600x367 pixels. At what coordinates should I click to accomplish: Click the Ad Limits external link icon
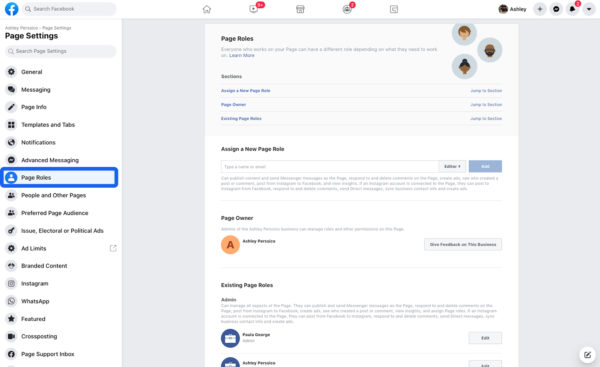click(x=113, y=248)
